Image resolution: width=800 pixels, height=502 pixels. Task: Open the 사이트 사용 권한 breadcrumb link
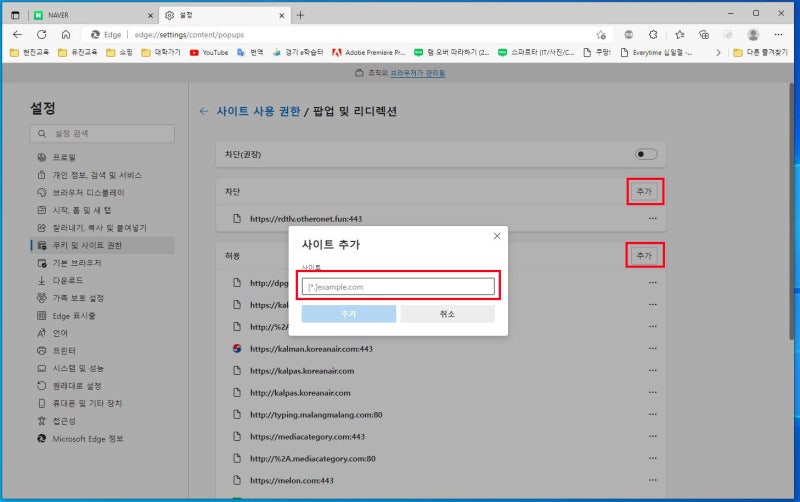(258, 111)
